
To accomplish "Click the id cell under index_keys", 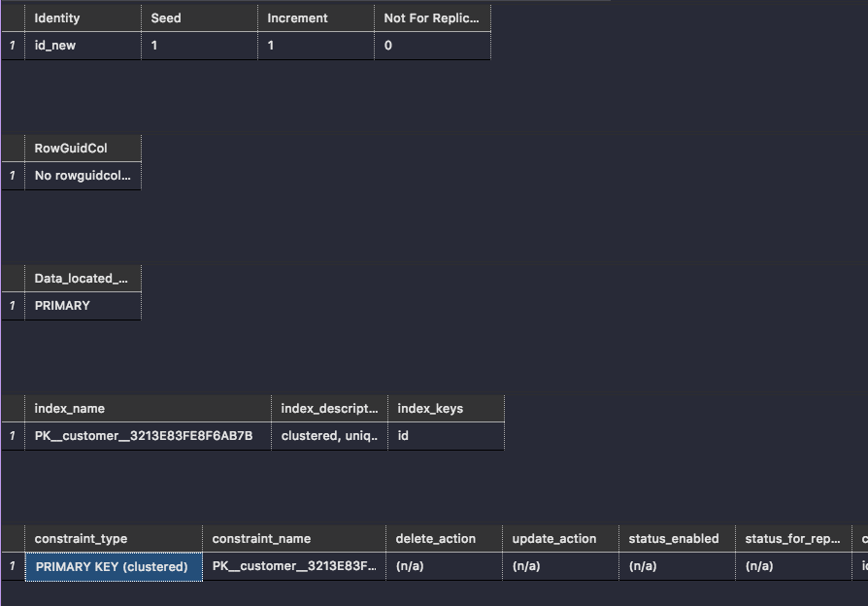I will pyautogui.click(x=401, y=436).
